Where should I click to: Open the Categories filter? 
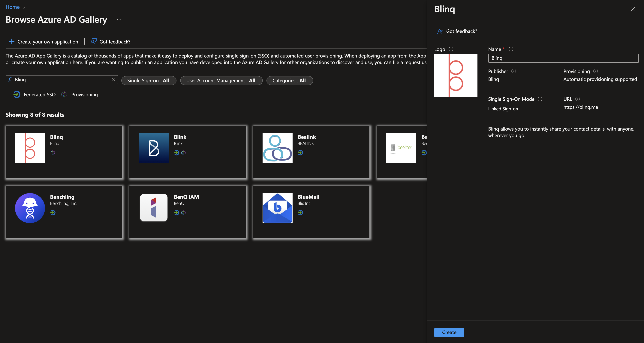pyautogui.click(x=290, y=80)
